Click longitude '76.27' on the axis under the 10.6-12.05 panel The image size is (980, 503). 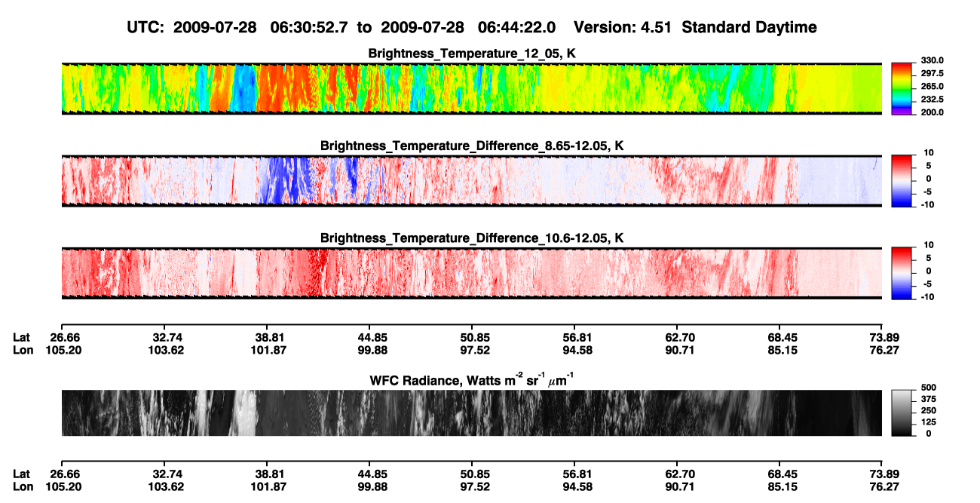pyautogui.click(x=881, y=351)
